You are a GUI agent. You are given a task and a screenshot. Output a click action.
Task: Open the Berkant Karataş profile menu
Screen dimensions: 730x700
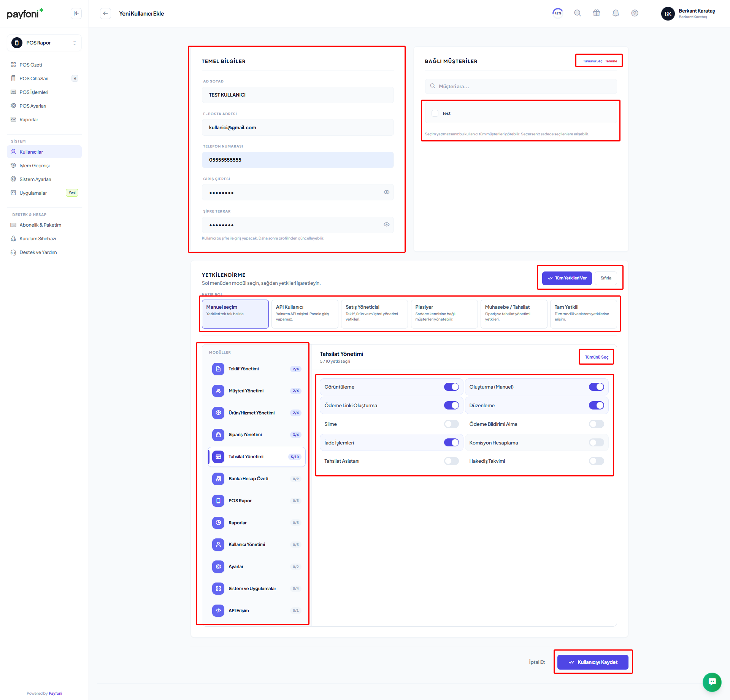[x=689, y=14]
